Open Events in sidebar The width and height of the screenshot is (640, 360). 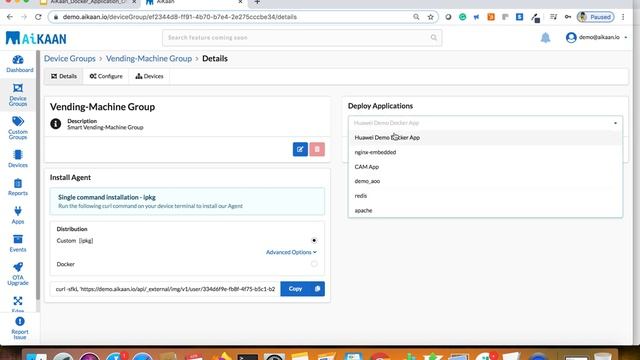click(x=18, y=243)
